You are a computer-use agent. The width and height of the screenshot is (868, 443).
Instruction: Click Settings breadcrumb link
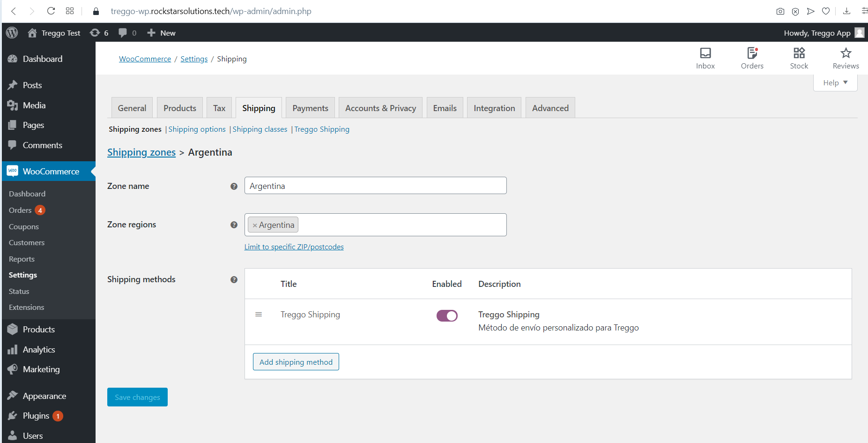tap(194, 59)
